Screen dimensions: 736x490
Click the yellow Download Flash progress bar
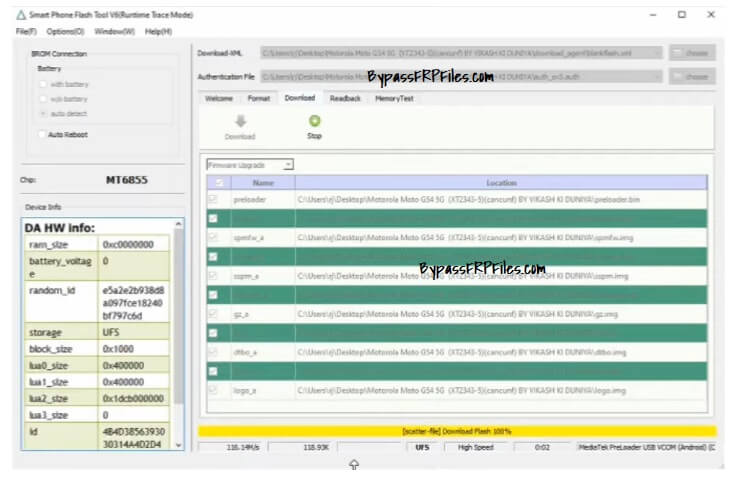(x=457, y=431)
